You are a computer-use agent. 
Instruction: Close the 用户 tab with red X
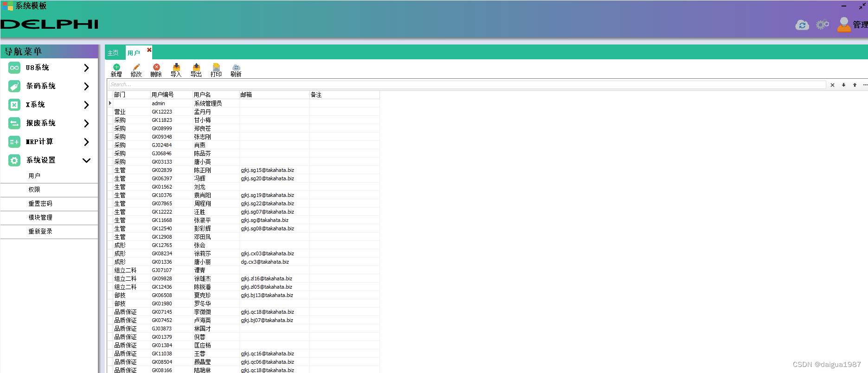(x=149, y=50)
